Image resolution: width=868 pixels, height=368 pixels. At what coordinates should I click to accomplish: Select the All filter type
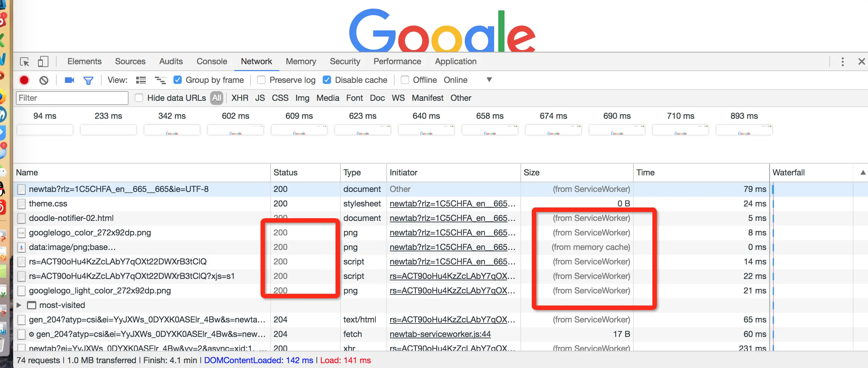tap(217, 98)
